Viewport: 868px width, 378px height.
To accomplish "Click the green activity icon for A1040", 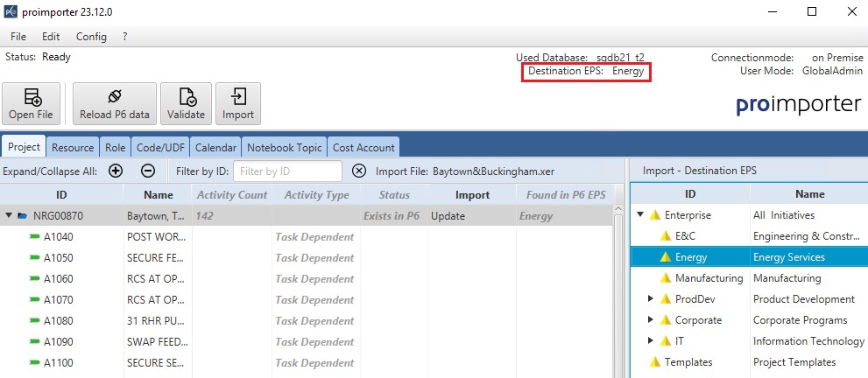I will (35, 236).
